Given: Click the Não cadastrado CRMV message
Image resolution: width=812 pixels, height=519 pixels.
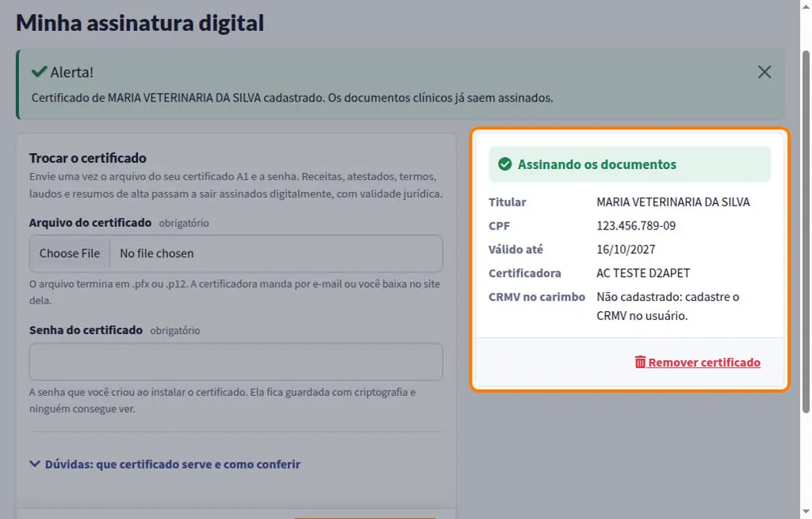Looking at the screenshot, I should click(x=668, y=306).
